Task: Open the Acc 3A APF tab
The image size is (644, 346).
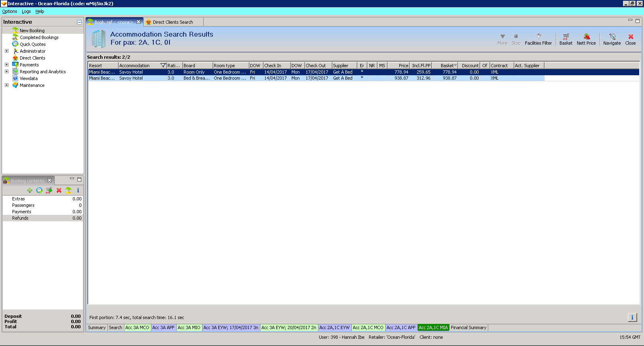Action: pyautogui.click(x=163, y=328)
